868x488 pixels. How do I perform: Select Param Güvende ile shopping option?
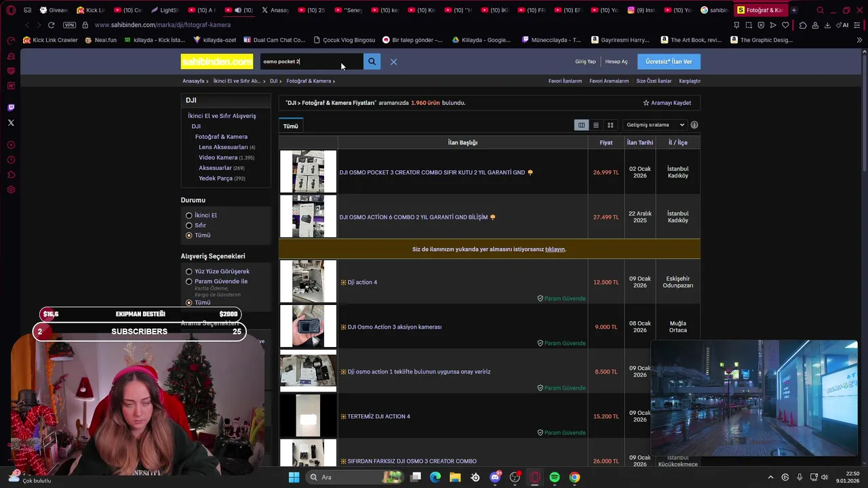[189, 281]
